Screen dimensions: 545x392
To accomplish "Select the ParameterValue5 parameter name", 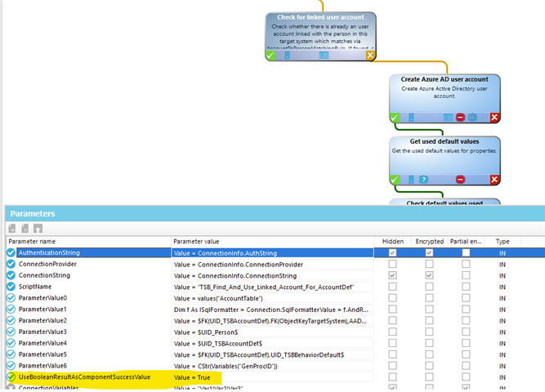I will pyautogui.click(x=42, y=354).
